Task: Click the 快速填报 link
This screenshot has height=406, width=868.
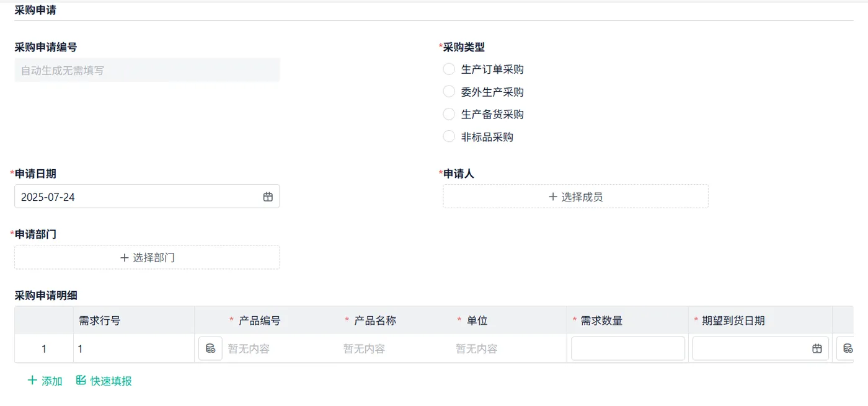Action: pyautogui.click(x=111, y=381)
